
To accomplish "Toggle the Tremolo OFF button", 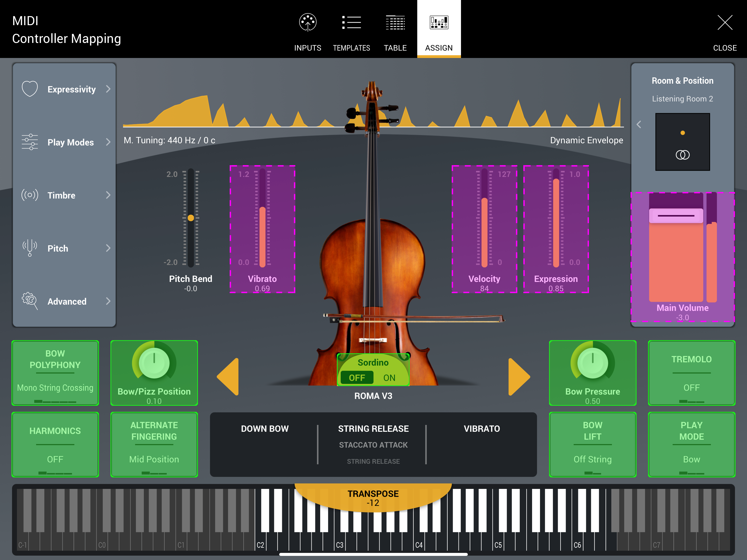I will 691,373.
